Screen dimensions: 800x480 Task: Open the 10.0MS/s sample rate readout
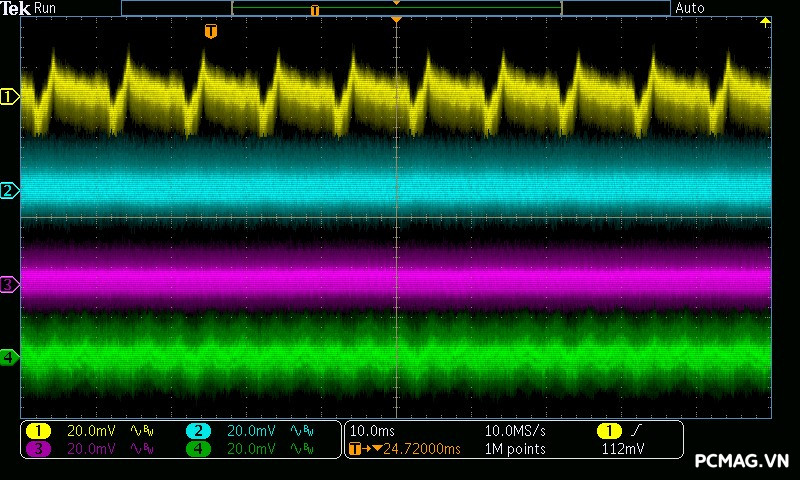point(515,431)
